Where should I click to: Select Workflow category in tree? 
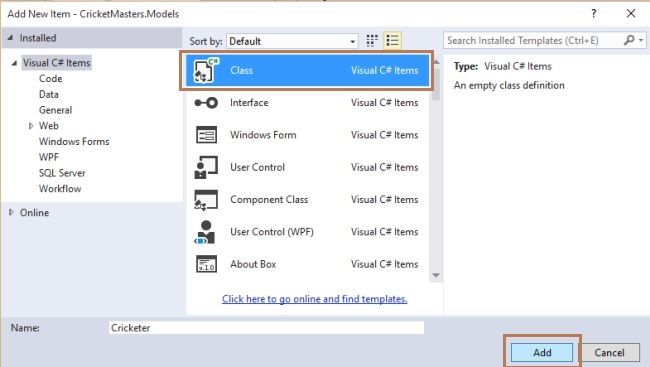point(60,189)
